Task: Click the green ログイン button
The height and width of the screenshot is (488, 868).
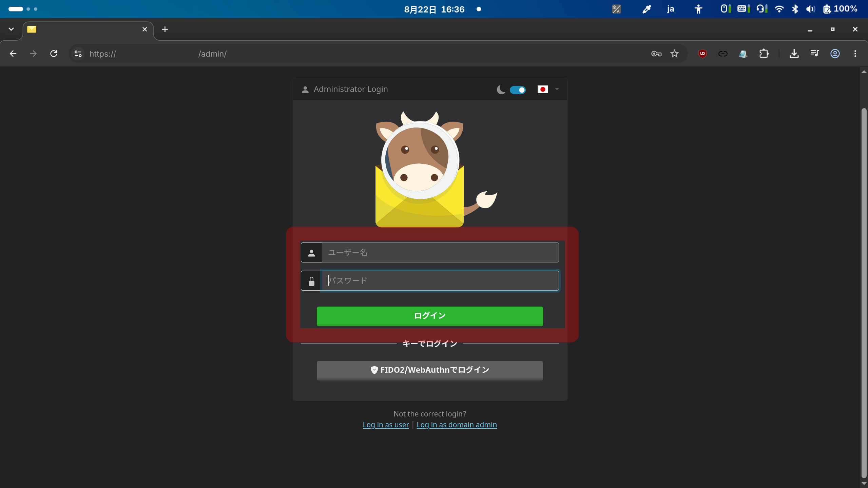Action: [430, 316]
